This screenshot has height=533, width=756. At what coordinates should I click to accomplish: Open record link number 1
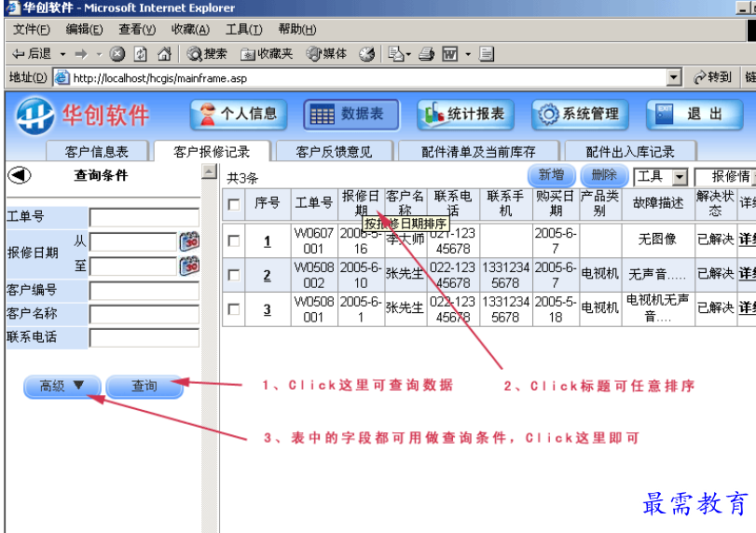[268, 241]
